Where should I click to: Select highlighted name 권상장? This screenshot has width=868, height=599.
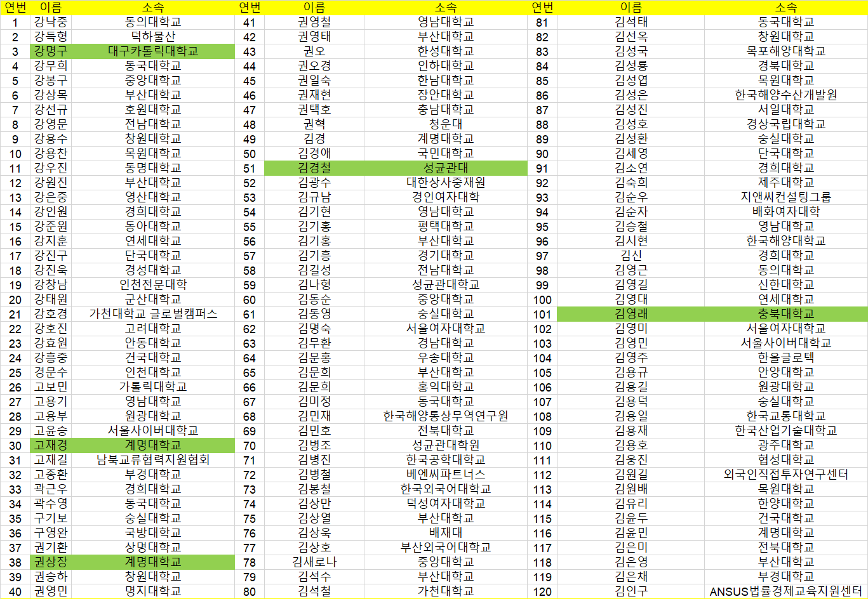[x=50, y=562]
